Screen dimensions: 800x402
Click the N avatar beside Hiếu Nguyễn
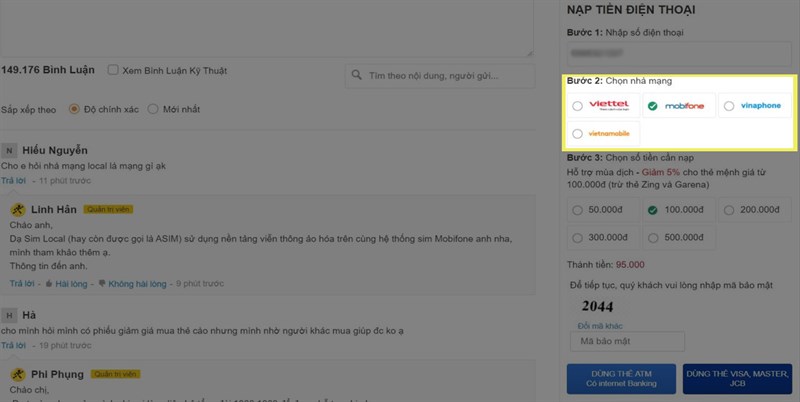(9, 150)
